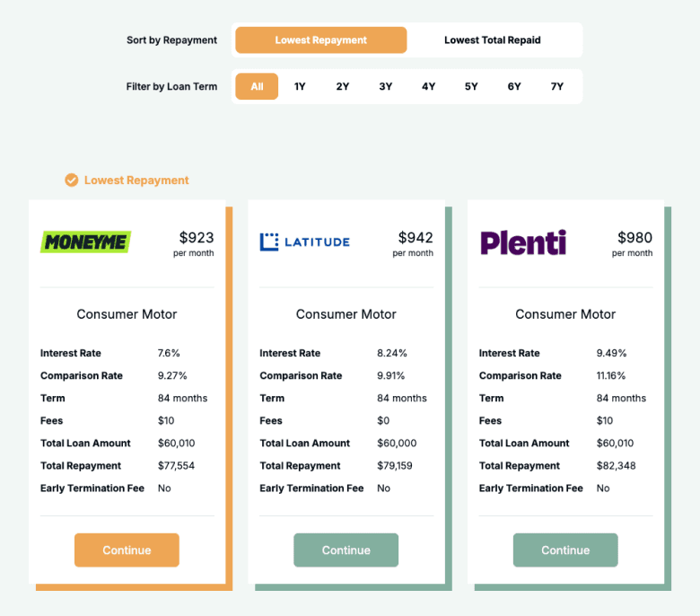The image size is (700, 616).
Task: Filter loan term to 6Y
Action: (x=514, y=87)
